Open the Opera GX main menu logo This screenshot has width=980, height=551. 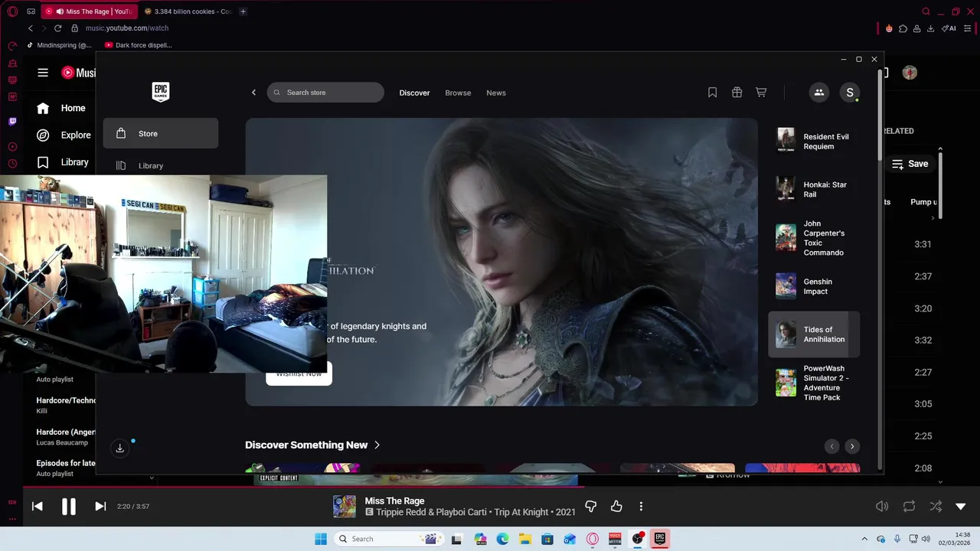click(12, 11)
